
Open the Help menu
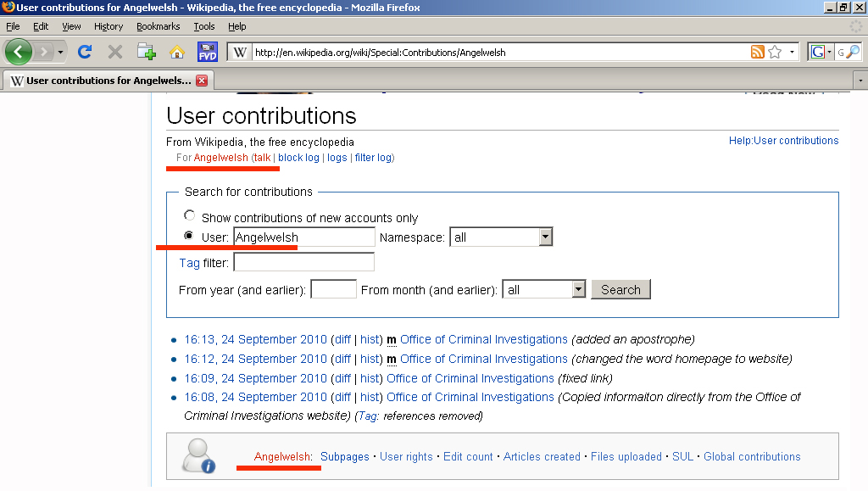(237, 26)
